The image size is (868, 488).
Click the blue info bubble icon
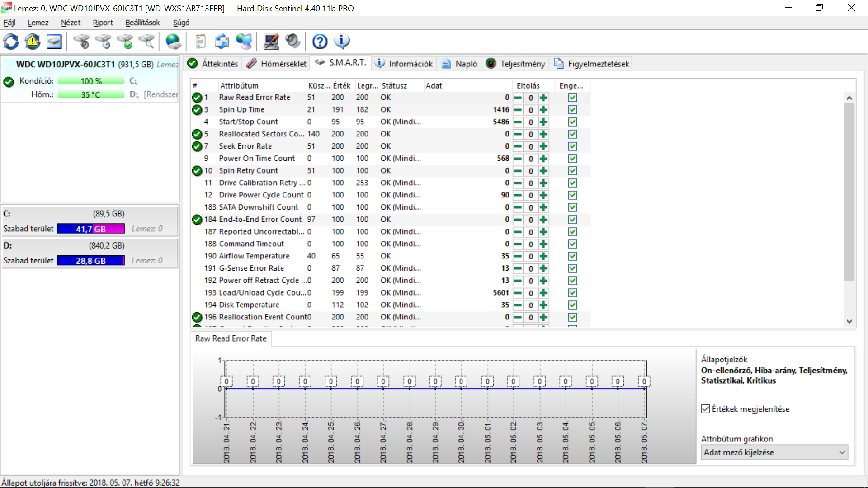(x=342, y=42)
